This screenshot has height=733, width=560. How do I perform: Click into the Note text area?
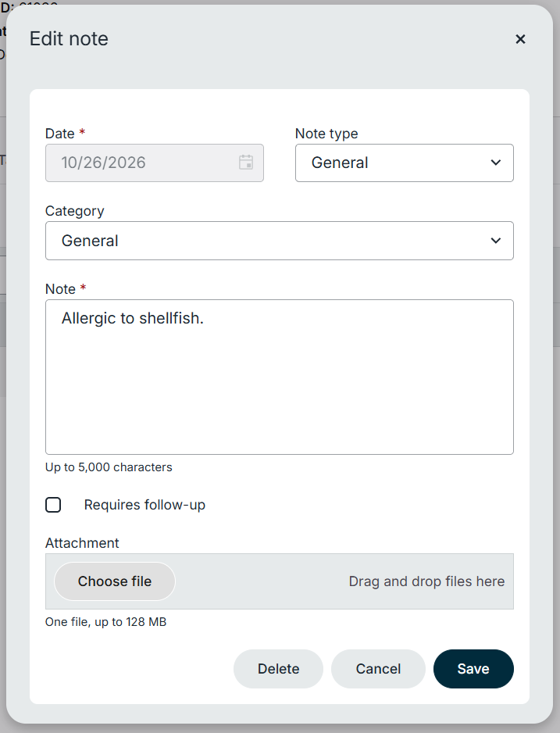pos(280,377)
